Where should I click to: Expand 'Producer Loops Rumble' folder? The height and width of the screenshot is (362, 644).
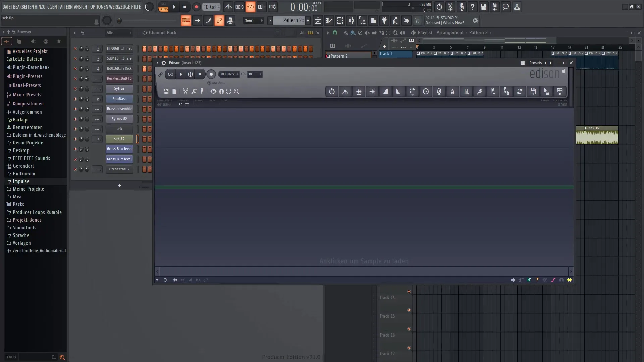tap(37, 212)
